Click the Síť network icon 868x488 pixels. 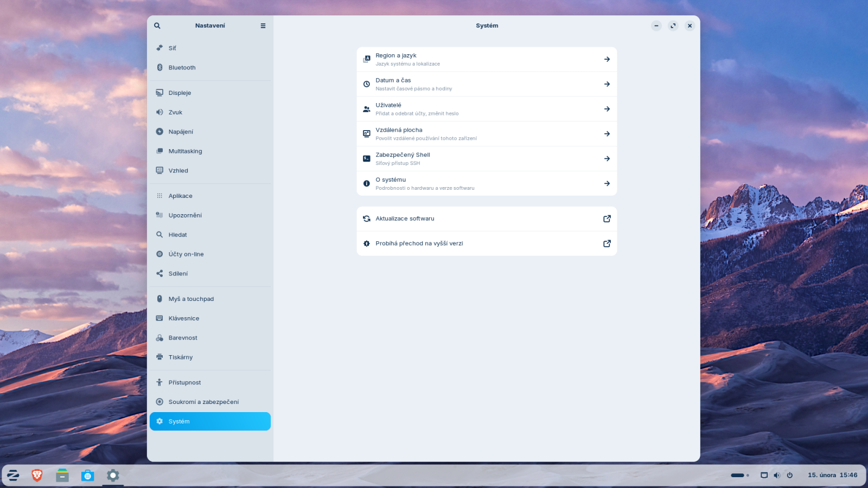[159, 48]
